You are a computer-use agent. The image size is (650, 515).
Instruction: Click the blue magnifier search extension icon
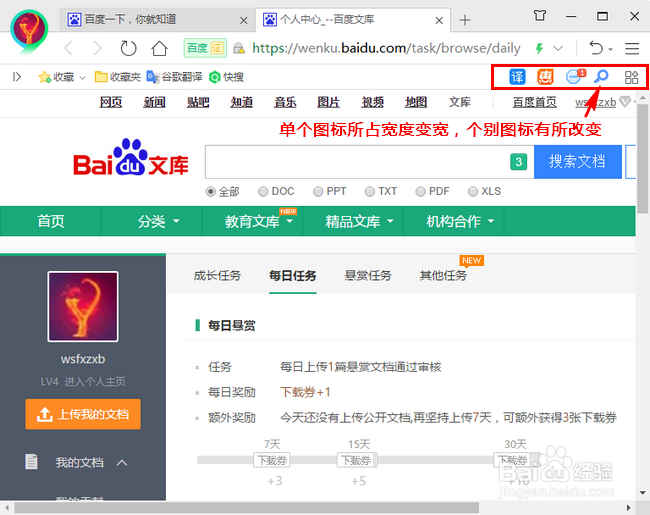tap(601, 76)
